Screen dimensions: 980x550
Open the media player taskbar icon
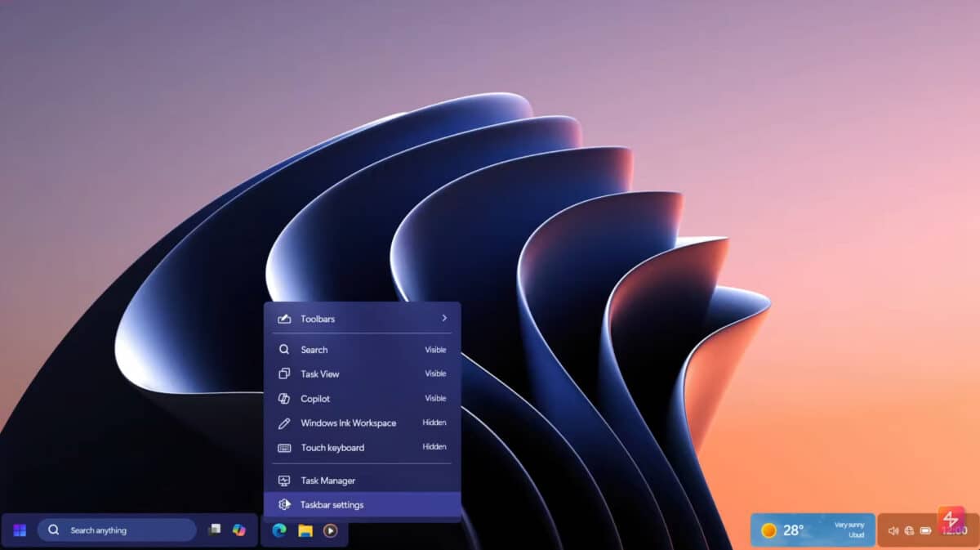point(329,531)
